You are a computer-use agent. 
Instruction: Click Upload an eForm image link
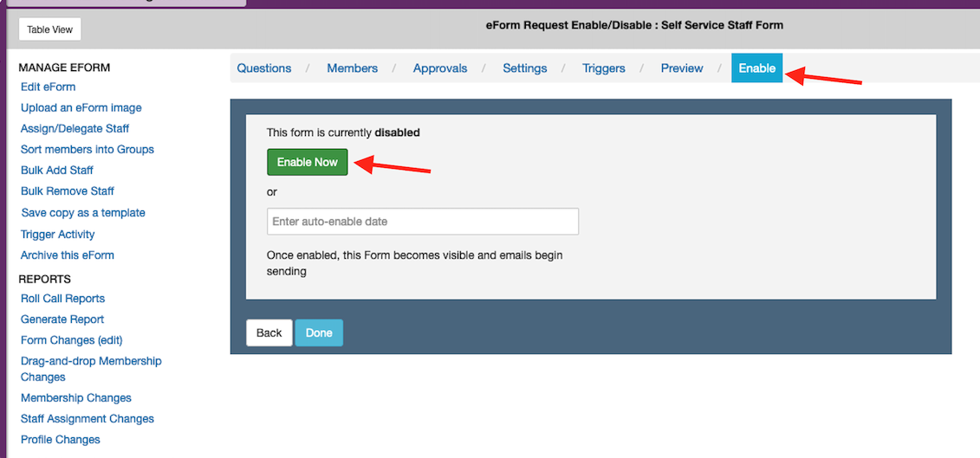[x=81, y=108]
